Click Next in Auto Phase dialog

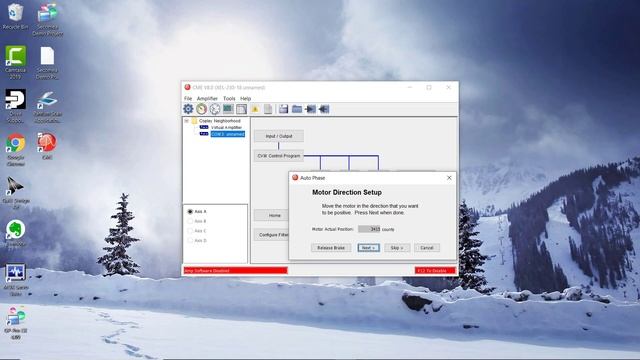tap(369, 248)
